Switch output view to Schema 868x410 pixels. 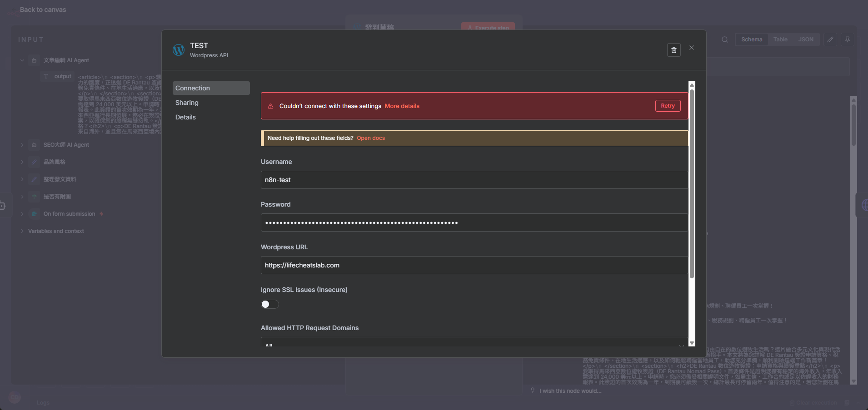(x=751, y=40)
